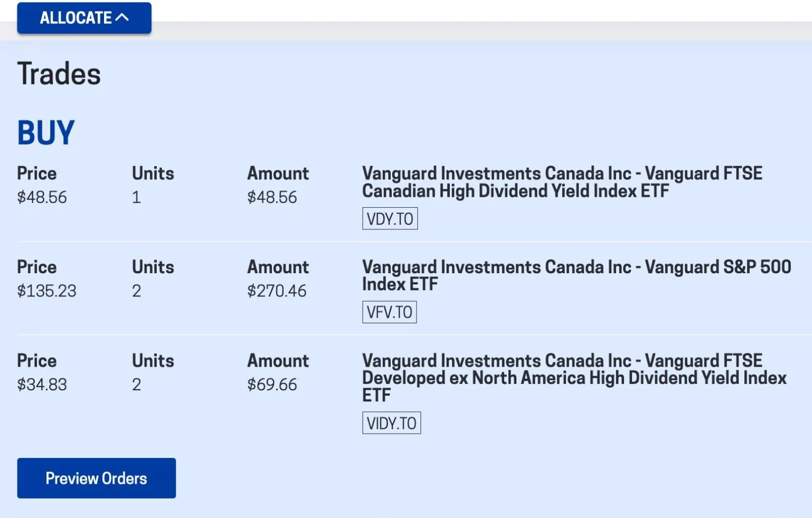The height and width of the screenshot is (518, 812).
Task: Click the Preview Orders button
Action: pos(96,478)
